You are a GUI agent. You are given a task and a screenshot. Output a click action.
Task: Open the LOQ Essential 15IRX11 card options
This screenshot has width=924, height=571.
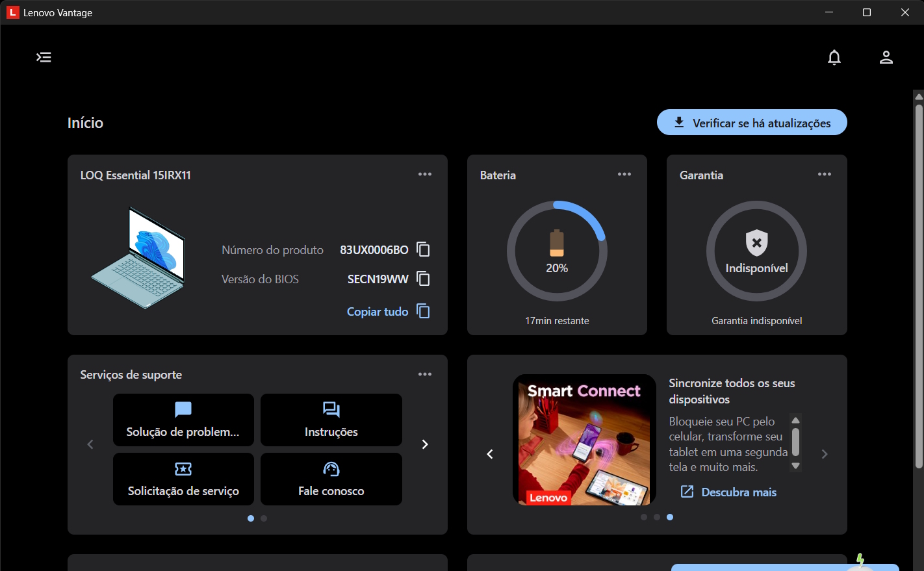click(425, 174)
